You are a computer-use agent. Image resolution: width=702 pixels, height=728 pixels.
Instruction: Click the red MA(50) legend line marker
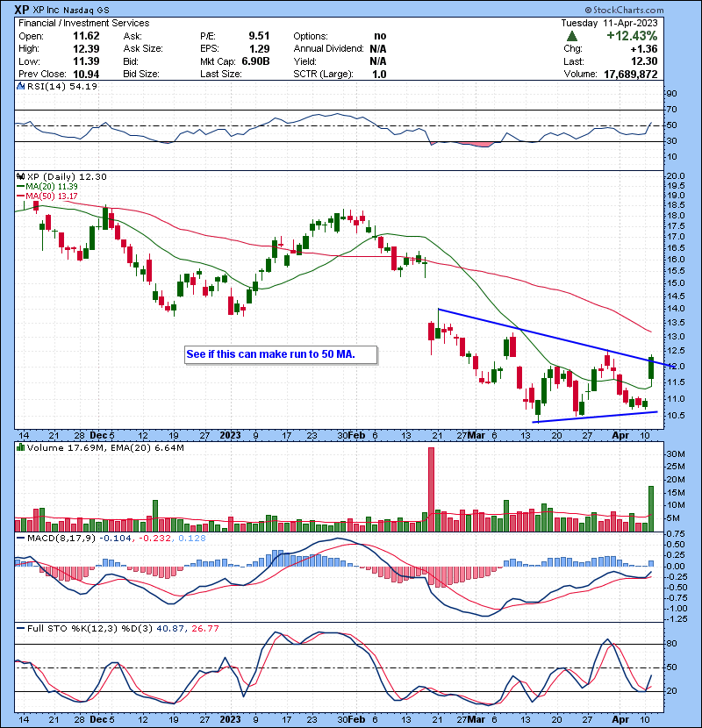click(x=20, y=196)
